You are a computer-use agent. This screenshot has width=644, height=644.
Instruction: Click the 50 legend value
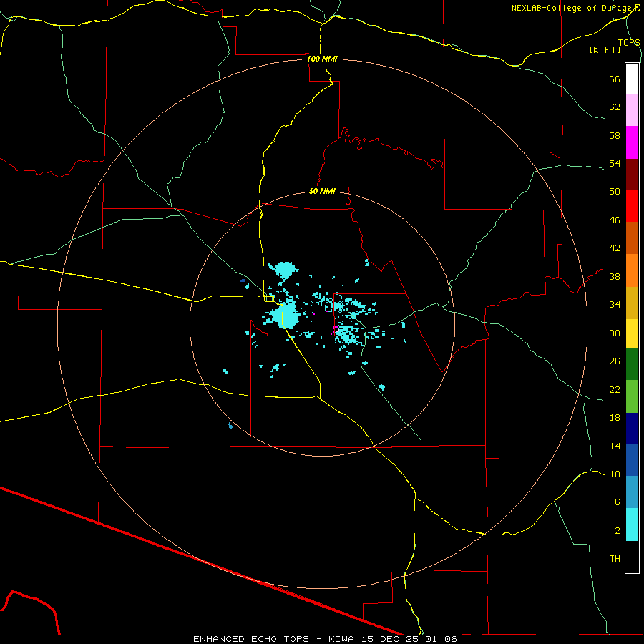(615, 192)
